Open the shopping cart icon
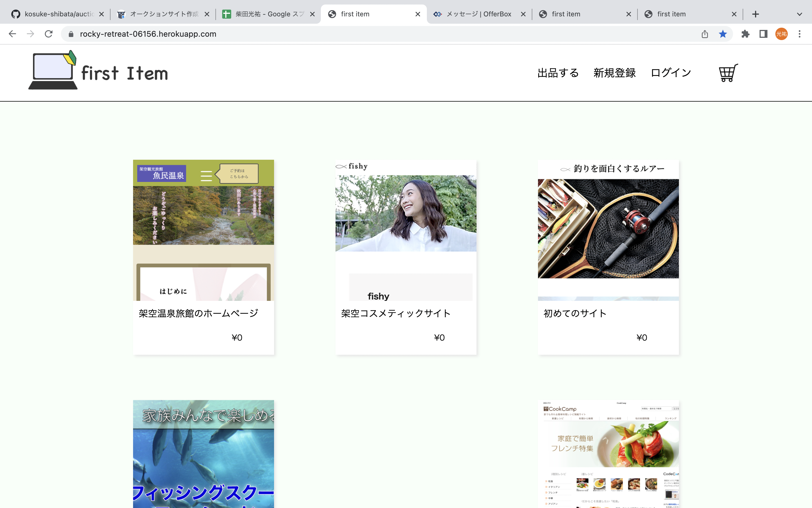Image resolution: width=812 pixels, height=508 pixels. (728, 73)
